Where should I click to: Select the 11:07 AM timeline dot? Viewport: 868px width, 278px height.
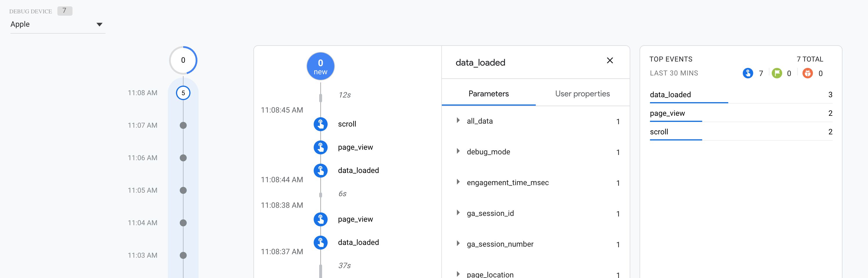(183, 125)
